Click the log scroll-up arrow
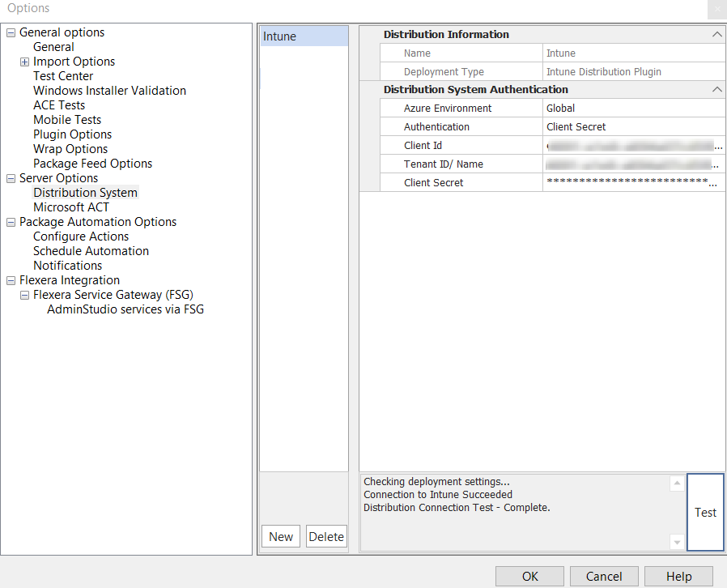The width and height of the screenshot is (727, 588). click(677, 483)
